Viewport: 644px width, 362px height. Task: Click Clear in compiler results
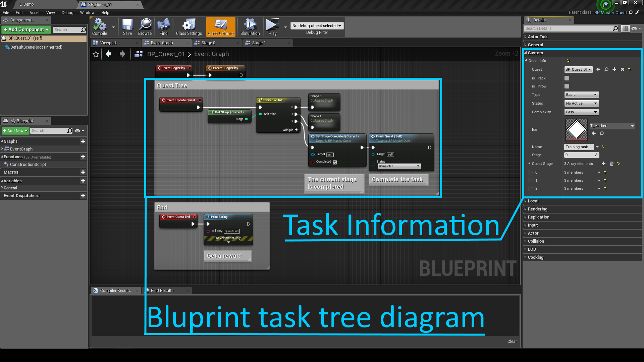point(512,341)
